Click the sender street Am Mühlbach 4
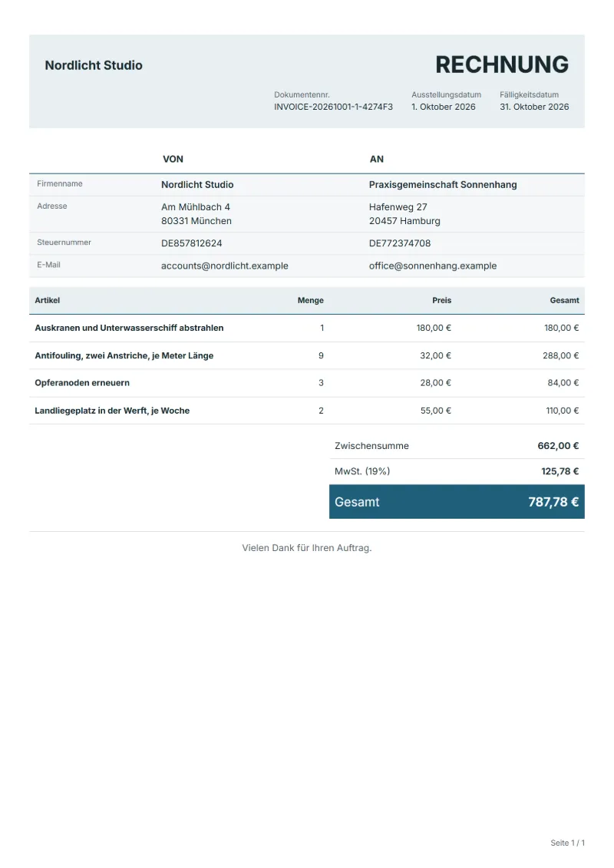 196,207
